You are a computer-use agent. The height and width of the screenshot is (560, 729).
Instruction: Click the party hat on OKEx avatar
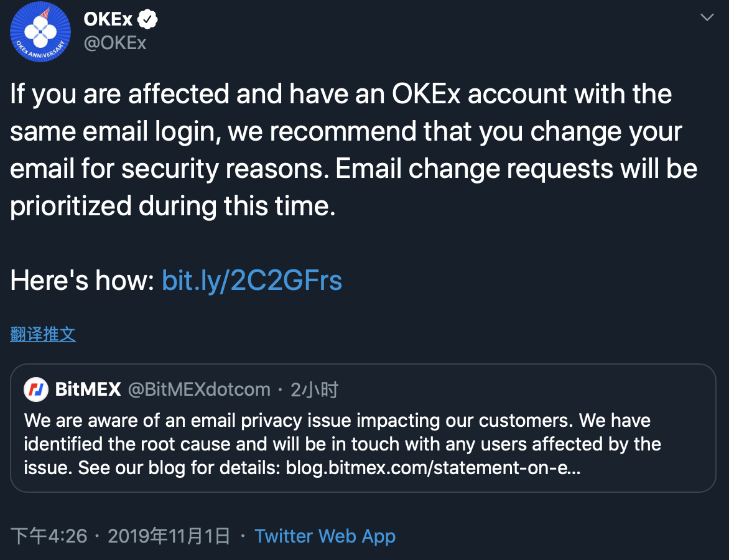(x=45, y=12)
